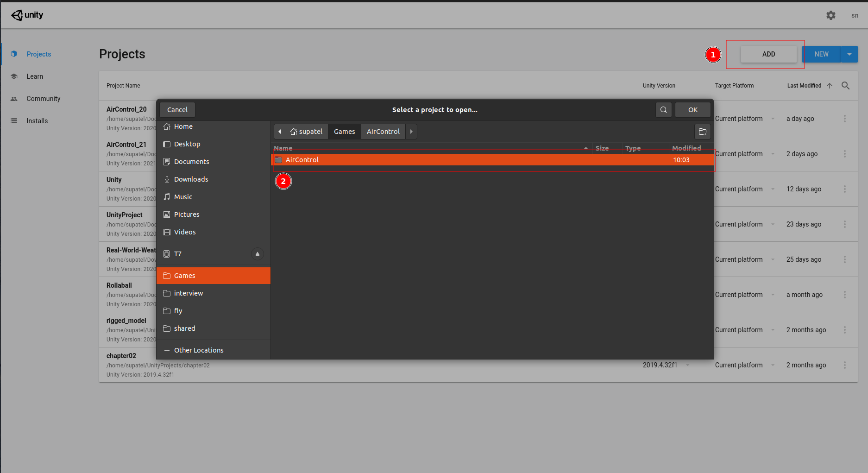Viewport: 868px width, 473px height.
Task: Open more options for 25 days ago row
Action: click(845, 259)
